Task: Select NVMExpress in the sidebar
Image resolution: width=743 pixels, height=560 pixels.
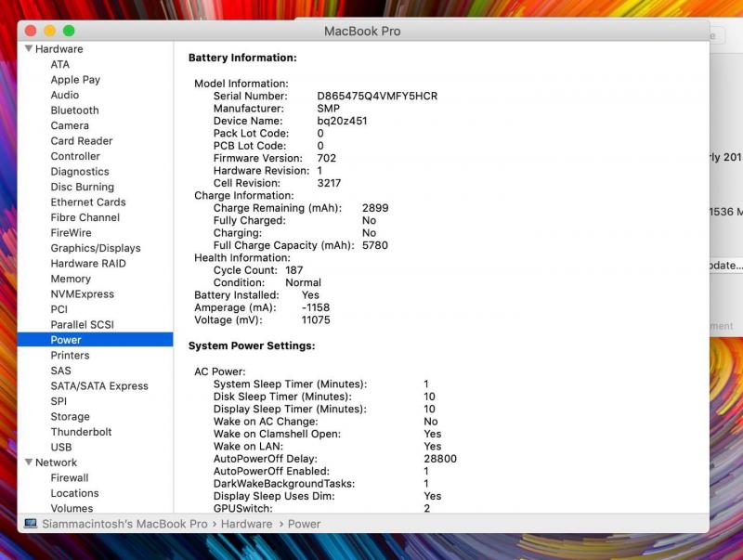Action: (x=83, y=294)
